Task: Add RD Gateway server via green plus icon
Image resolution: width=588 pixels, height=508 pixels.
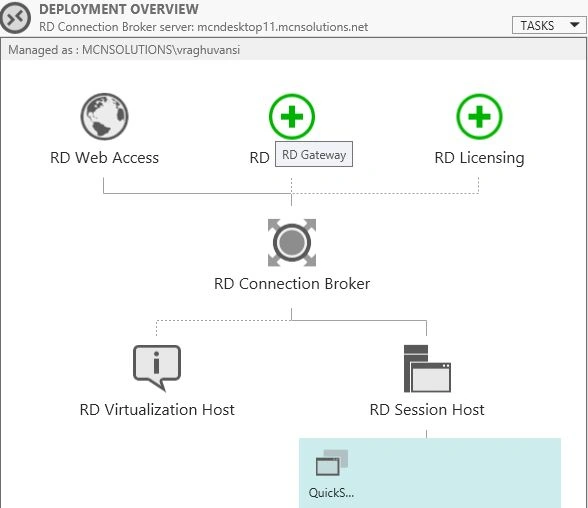Action: click(x=292, y=117)
